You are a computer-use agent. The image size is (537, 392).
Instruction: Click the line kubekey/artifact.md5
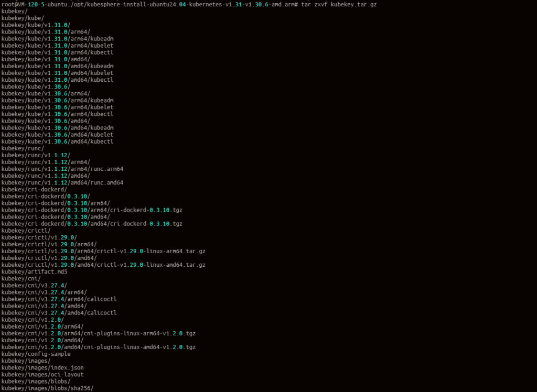click(34, 271)
